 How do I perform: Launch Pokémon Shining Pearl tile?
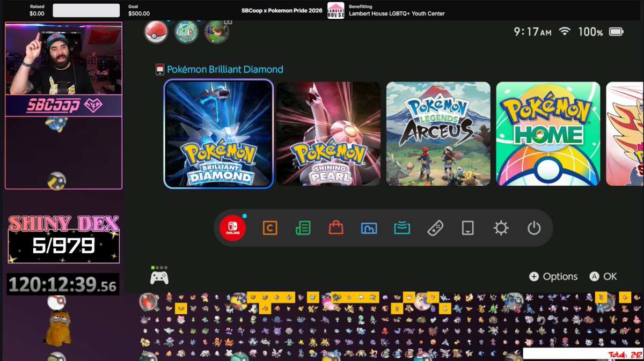(328, 134)
